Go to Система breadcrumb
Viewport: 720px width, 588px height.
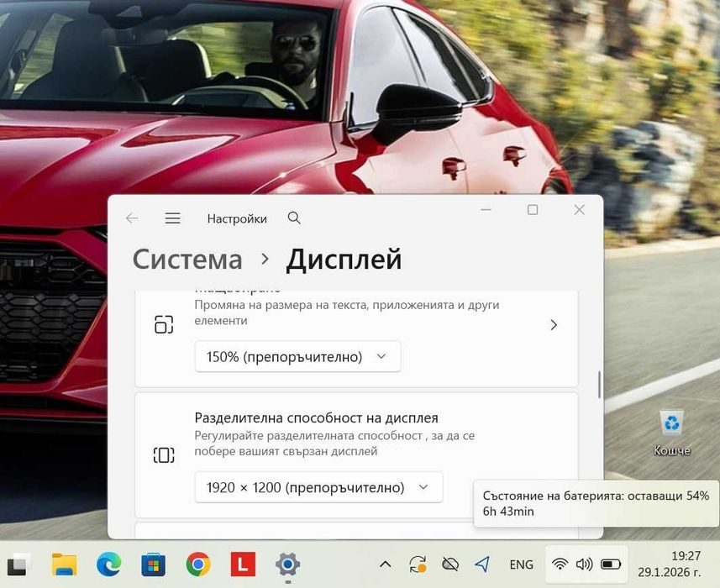coord(187,260)
